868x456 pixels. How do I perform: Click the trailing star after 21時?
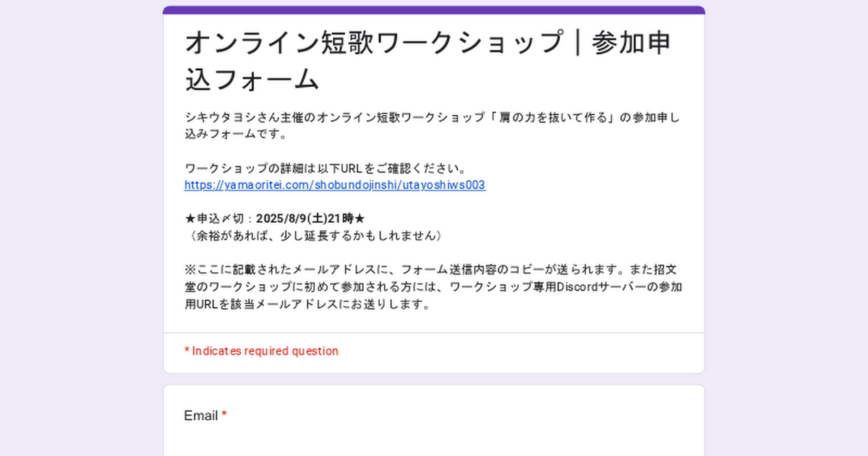tap(359, 219)
